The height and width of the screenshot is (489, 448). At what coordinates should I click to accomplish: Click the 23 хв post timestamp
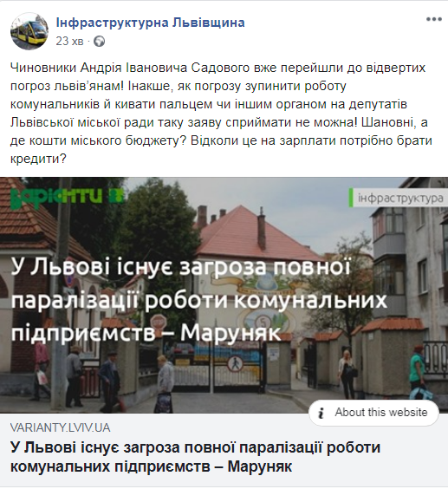click(70, 41)
